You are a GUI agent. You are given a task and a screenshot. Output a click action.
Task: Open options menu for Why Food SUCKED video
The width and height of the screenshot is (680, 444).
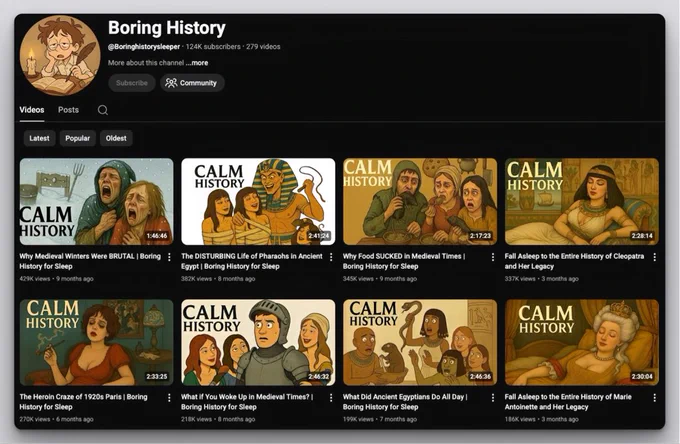point(493,257)
